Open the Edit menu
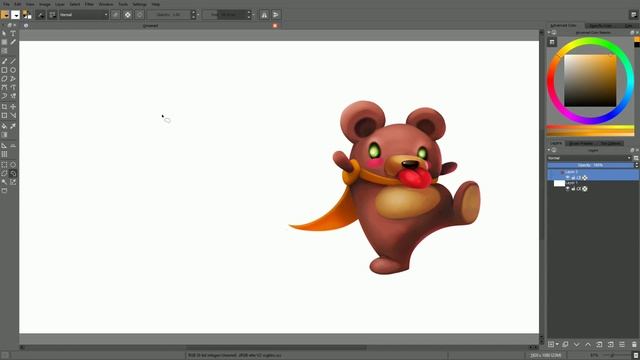 18,4
